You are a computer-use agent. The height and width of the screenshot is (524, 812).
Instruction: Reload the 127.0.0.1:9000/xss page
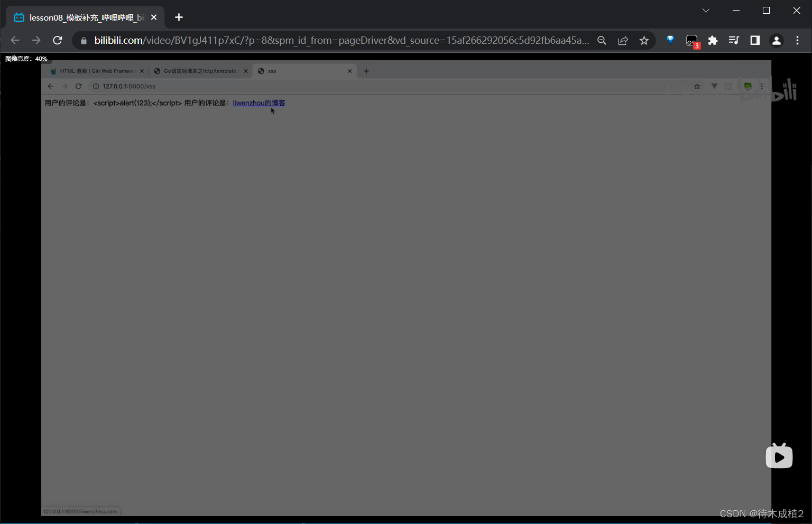click(x=78, y=87)
